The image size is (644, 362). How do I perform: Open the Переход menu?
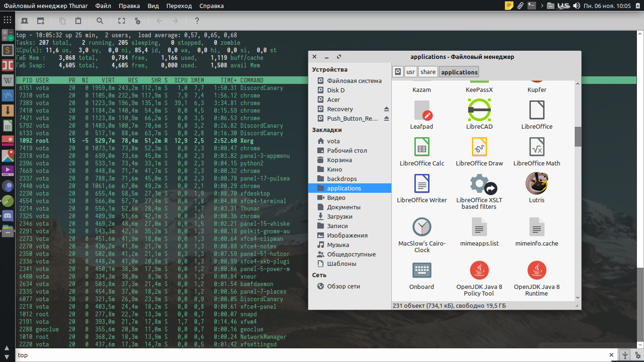click(x=179, y=6)
